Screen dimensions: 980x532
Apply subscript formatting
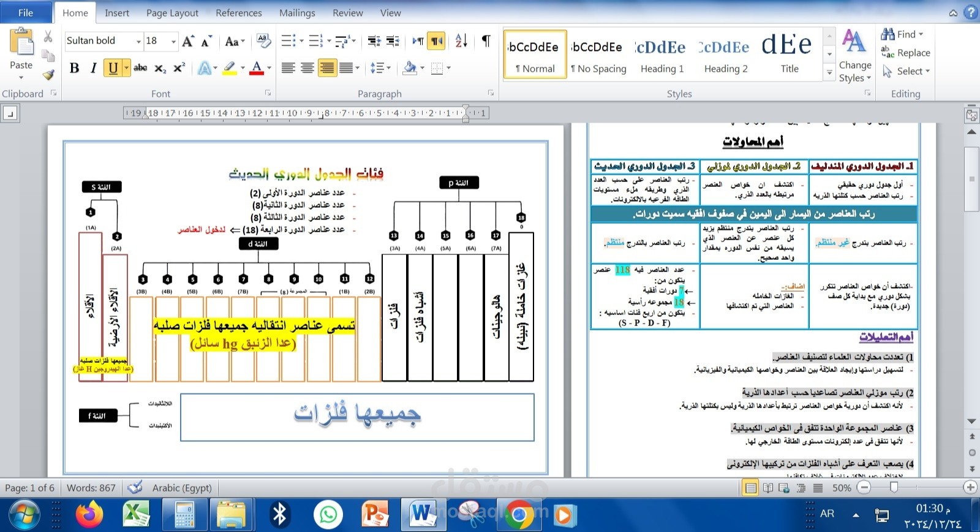(160, 68)
